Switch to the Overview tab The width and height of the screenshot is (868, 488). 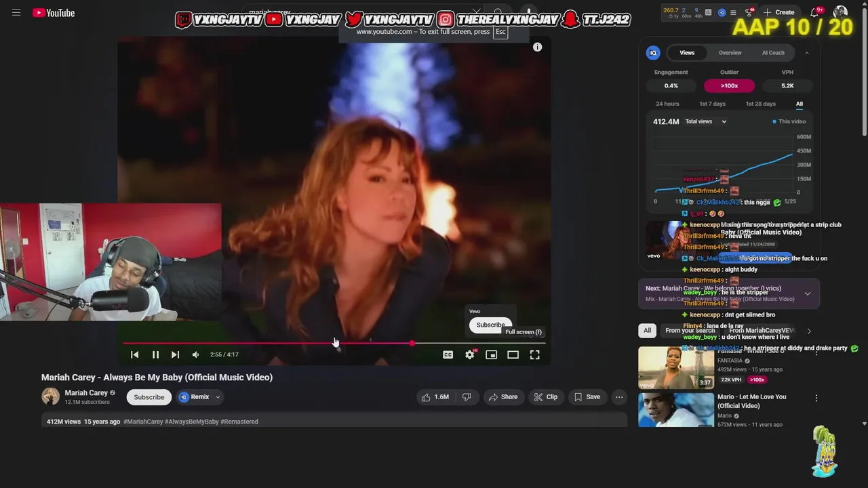pyautogui.click(x=730, y=53)
